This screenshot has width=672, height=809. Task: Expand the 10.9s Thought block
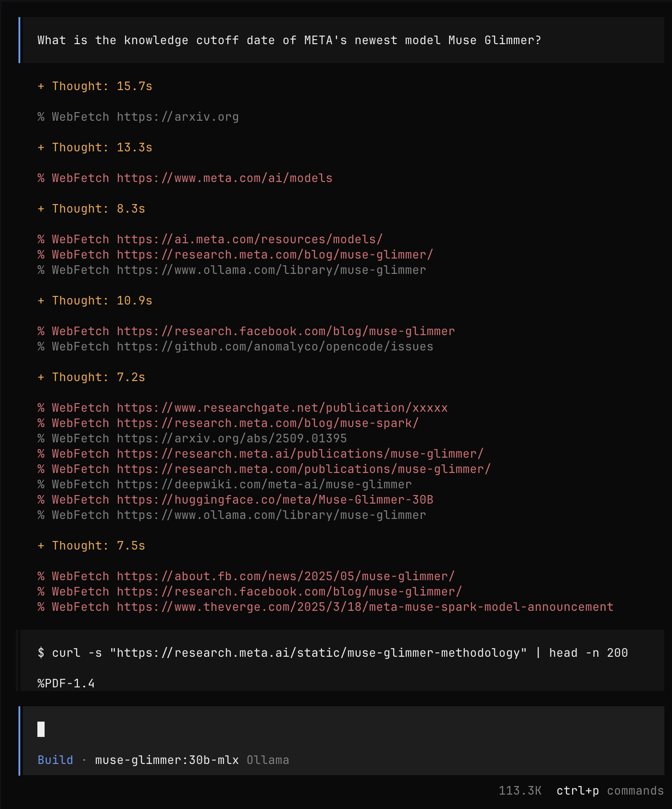click(x=95, y=300)
